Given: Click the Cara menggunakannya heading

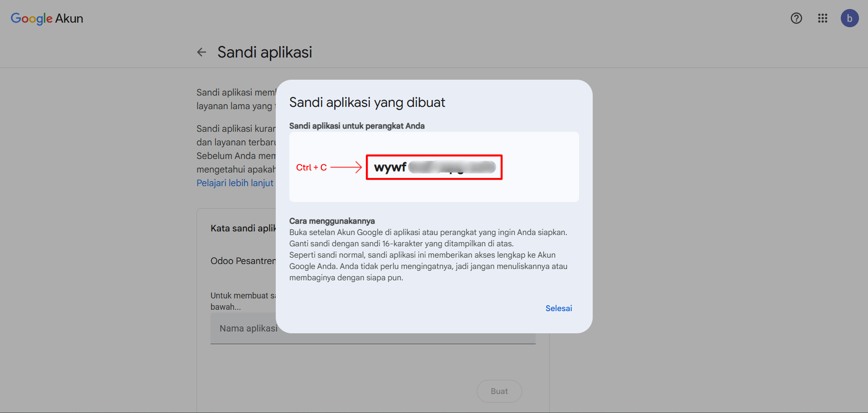Looking at the screenshot, I should pyautogui.click(x=332, y=221).
